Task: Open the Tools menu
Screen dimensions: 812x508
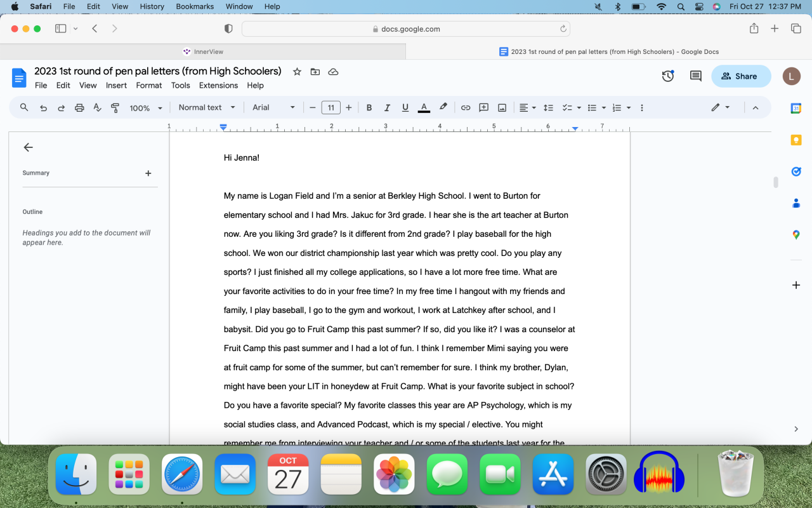Action: tap(181, 85)
